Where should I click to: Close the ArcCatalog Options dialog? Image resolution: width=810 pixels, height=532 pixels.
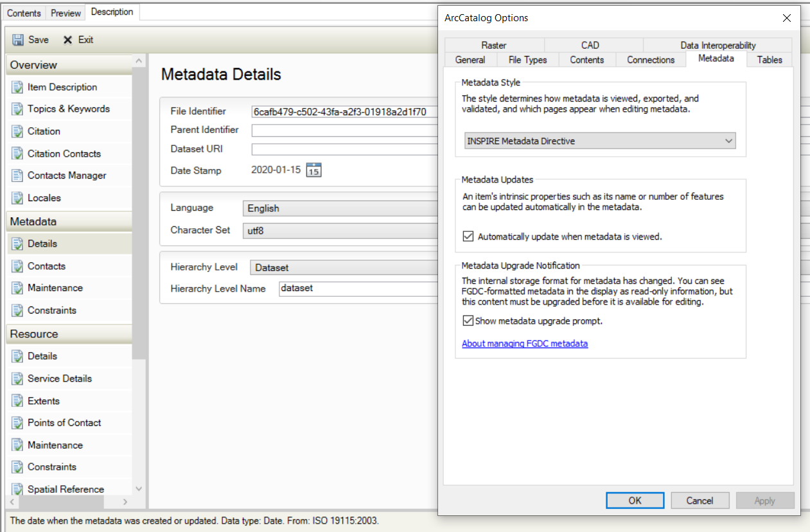[787, 18]
